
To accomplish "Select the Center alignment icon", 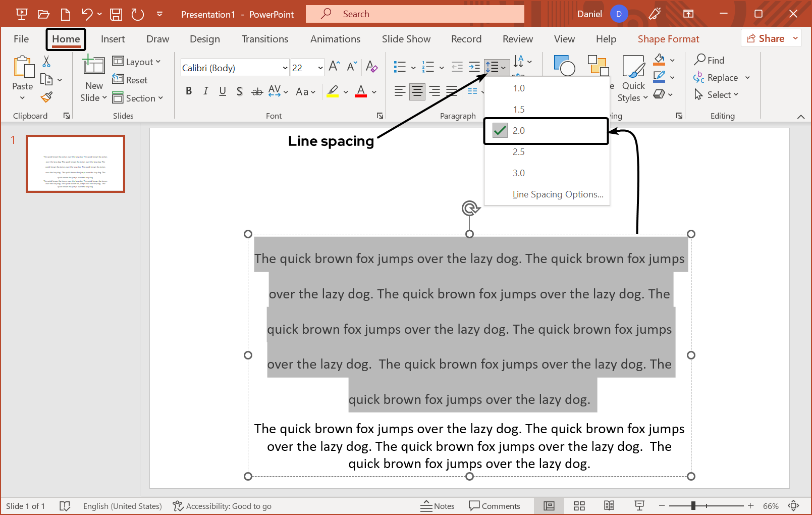I will [417, 91].
